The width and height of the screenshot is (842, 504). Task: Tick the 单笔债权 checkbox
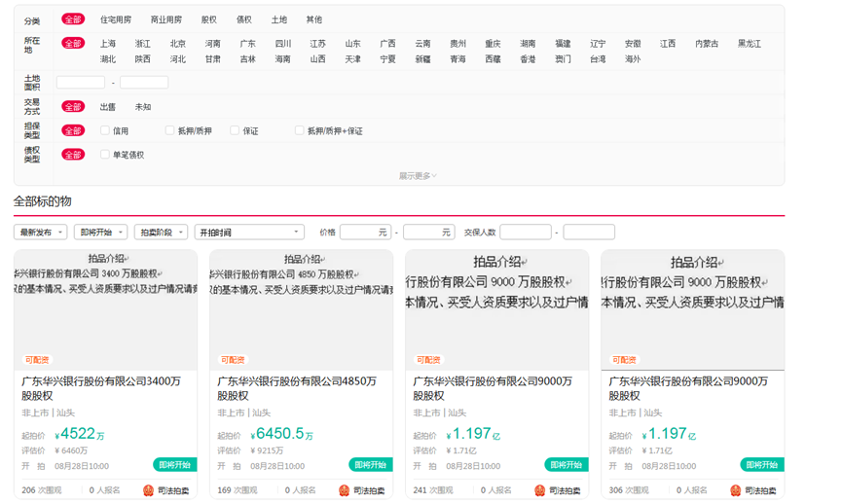[105, 155]
